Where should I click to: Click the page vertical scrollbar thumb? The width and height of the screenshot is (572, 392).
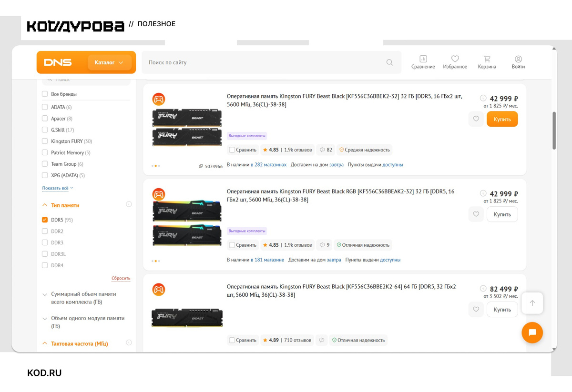coord(554,131)
